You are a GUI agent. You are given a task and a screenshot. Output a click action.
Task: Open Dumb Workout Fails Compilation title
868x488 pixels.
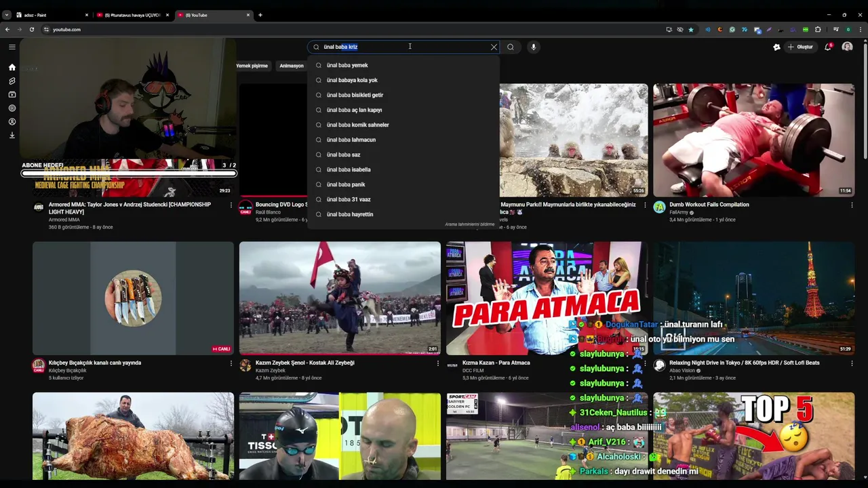pyautogui.click(x=709, y=205)
